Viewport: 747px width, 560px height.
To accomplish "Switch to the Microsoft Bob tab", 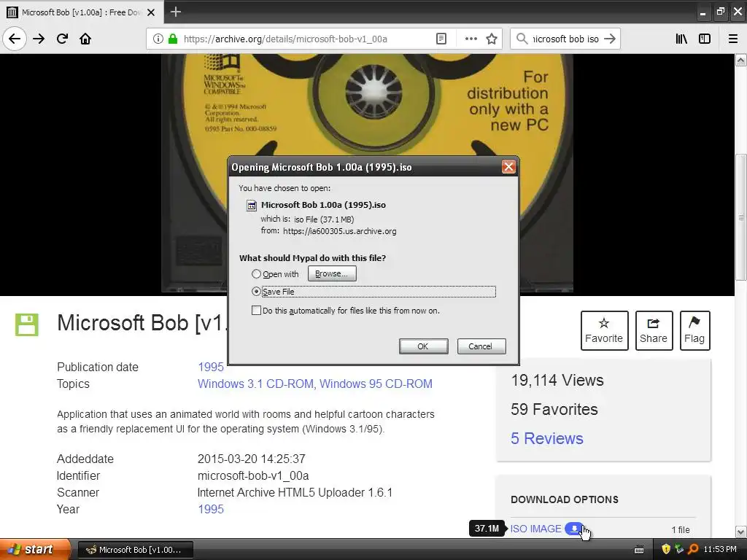I will point(82,12).
